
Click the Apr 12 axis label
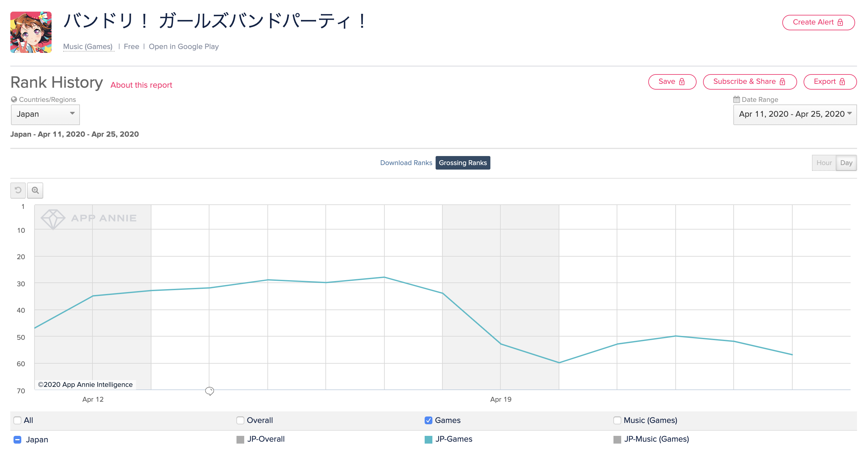pyautogui.click(x=93, y=399)
